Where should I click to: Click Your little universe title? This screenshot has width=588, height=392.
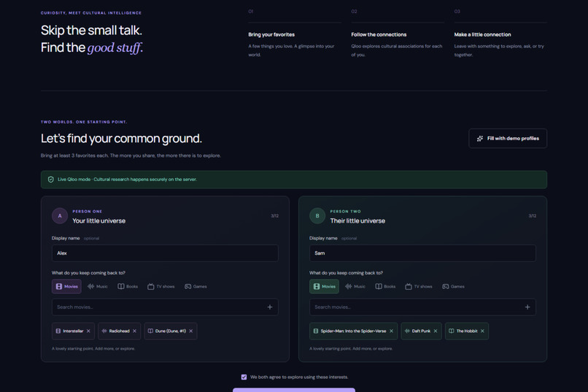99,221
